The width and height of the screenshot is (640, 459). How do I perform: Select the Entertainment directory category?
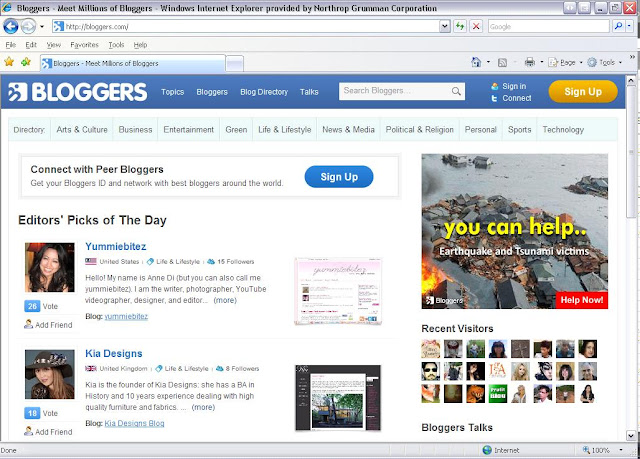(x=189, y=130)
